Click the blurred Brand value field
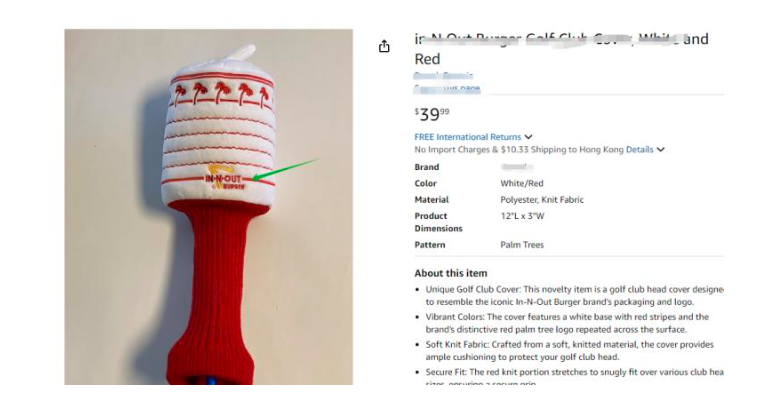Image resolution: width=779 pixels, height=416 pixels. pos(517,167)
